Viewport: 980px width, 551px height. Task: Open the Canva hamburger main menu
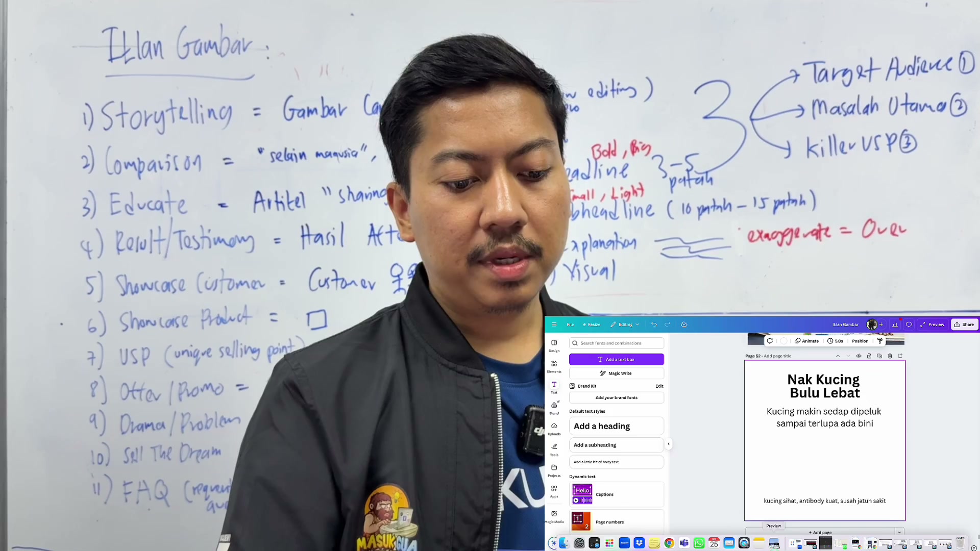554,324
